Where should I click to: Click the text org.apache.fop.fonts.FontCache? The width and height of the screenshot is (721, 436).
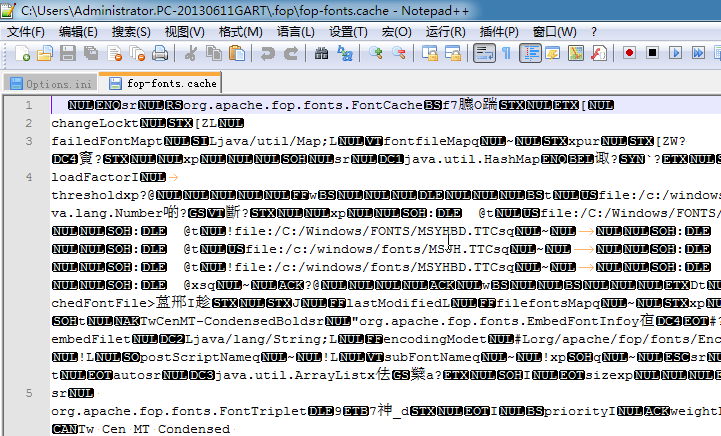(x=303, y=105)
